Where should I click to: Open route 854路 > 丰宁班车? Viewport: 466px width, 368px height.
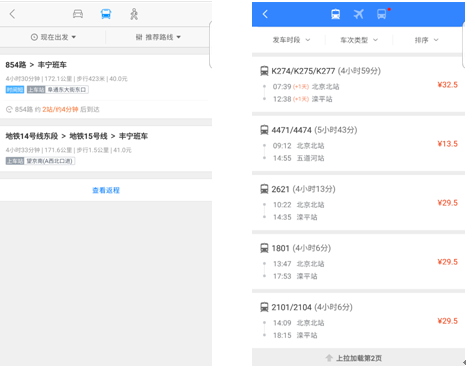pos(106,86)
